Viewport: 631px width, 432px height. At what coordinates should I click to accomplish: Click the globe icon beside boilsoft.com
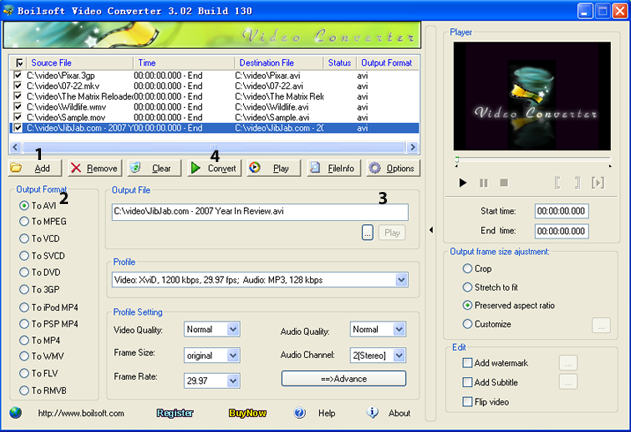[x=16, y=413]
